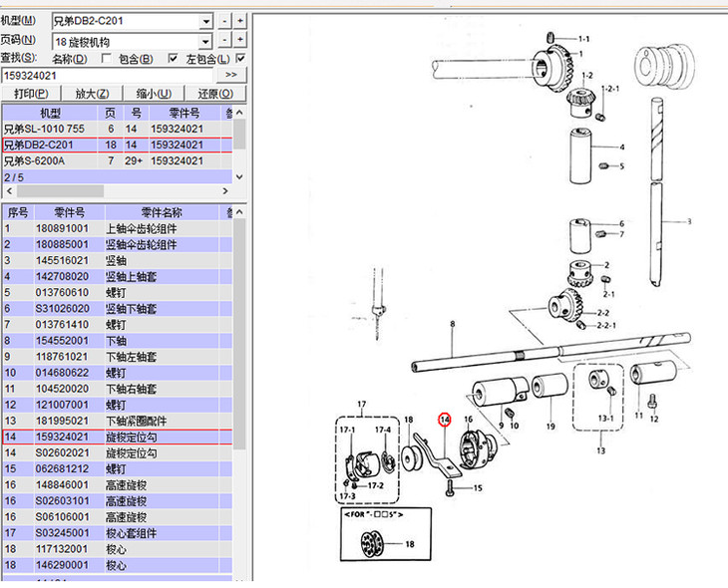Click the search field containing 159324021

pos(108,75)
